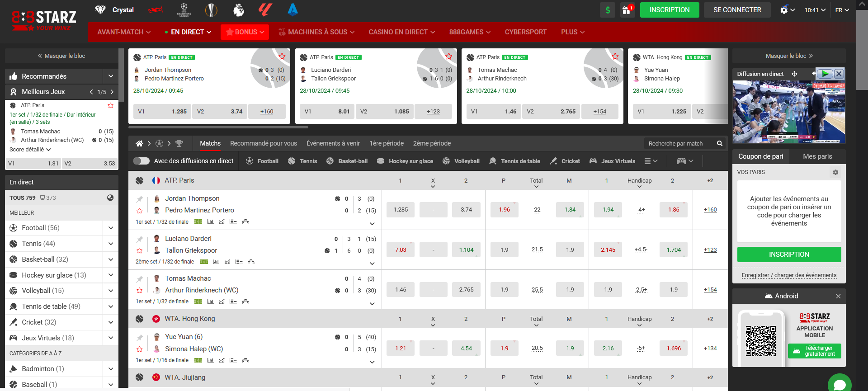Open the FR language dropdown
868x391 pixels.
[842, 10]
